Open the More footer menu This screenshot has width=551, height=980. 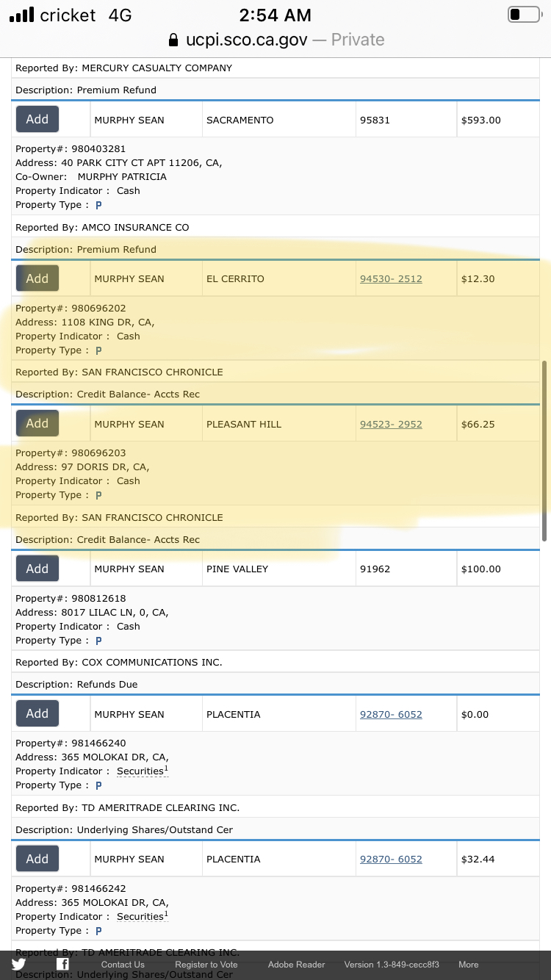pos(469,965)
